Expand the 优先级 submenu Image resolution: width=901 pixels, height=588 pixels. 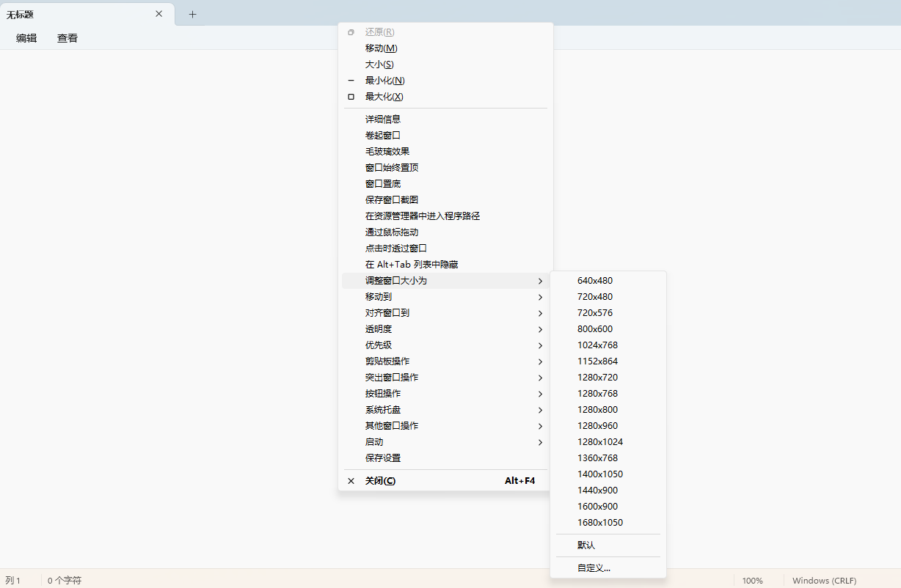445,345
